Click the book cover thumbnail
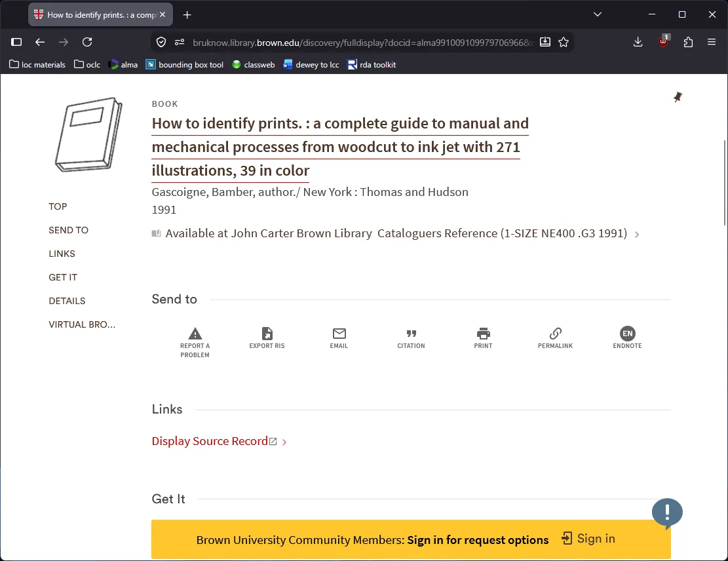 click(88, 134)
